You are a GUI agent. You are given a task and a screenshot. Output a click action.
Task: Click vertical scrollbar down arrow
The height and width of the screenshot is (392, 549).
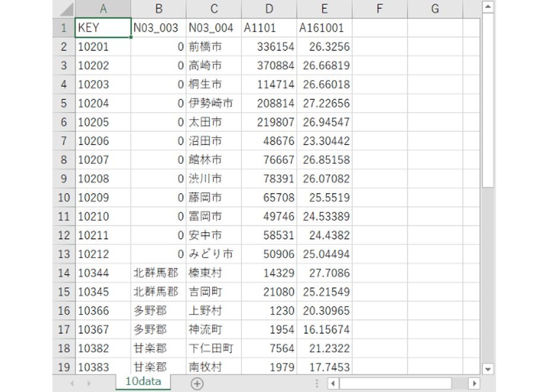(487, 369)
